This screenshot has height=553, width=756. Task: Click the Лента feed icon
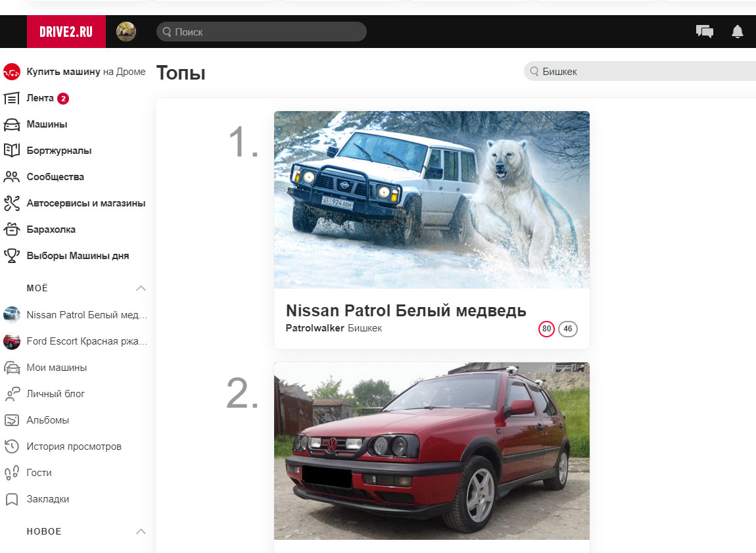pos(12,99)
